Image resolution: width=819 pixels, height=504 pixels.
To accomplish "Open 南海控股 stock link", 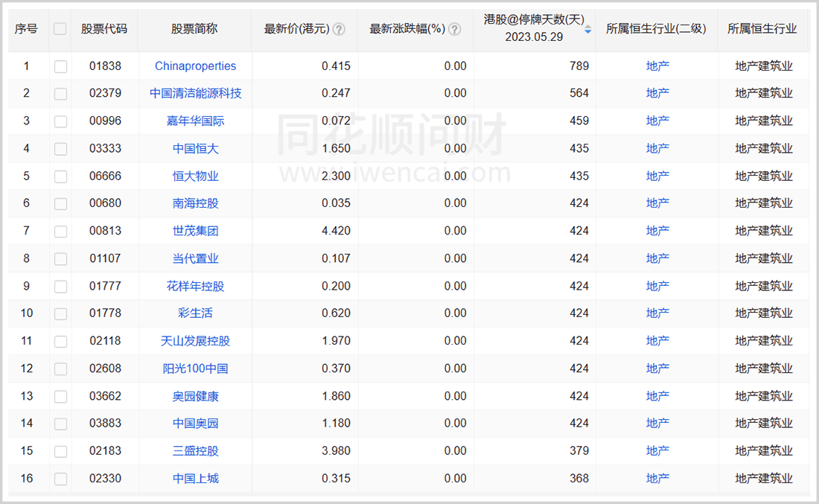I will pyautogui.click(x=195, y=203).
